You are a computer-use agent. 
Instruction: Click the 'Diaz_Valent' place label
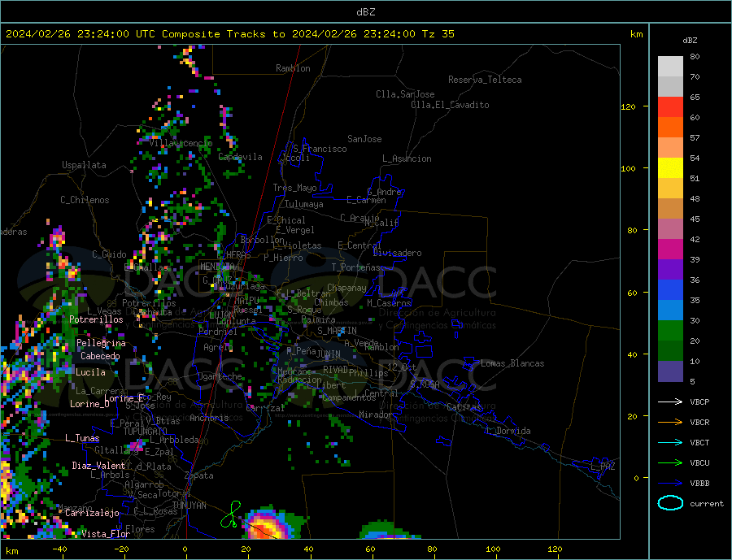tap(98, 466)
